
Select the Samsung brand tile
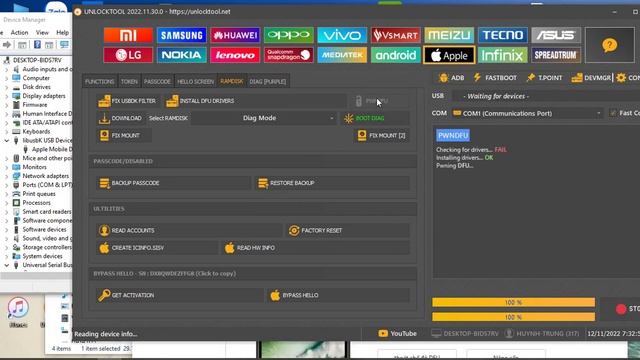(182, 35)
